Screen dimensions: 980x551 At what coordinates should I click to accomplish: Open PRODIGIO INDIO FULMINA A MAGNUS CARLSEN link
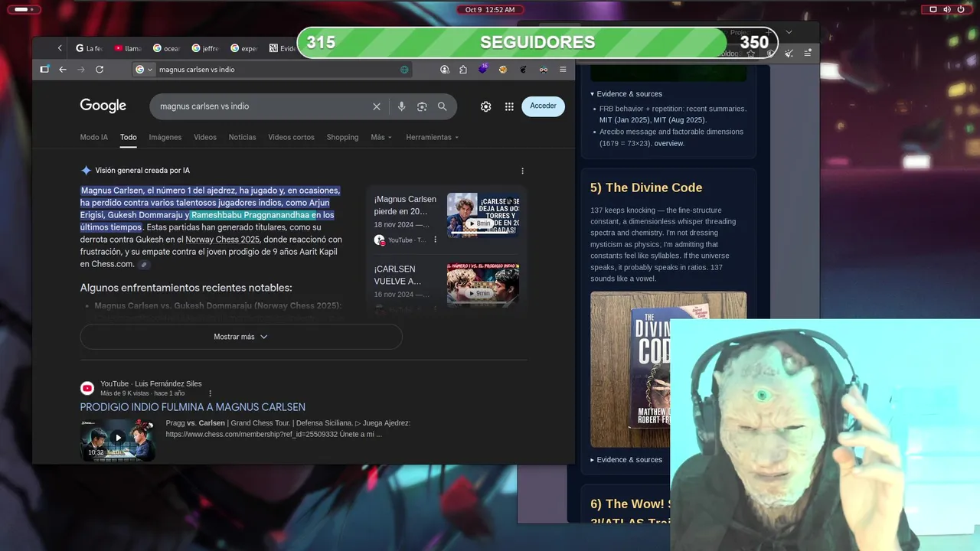pos(193,407)
